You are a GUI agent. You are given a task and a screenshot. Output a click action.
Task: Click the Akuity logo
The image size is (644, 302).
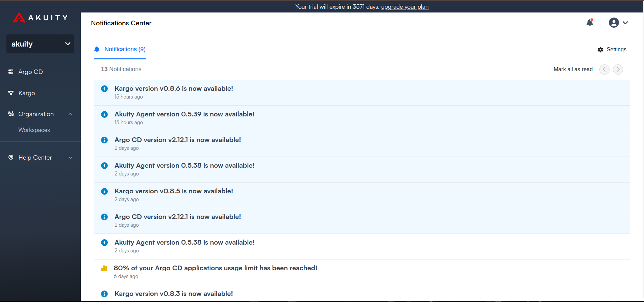40,18
